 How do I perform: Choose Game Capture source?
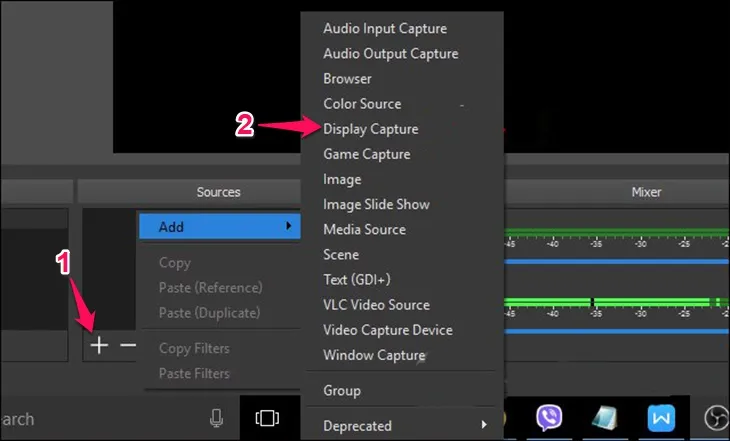click(367, 154)
